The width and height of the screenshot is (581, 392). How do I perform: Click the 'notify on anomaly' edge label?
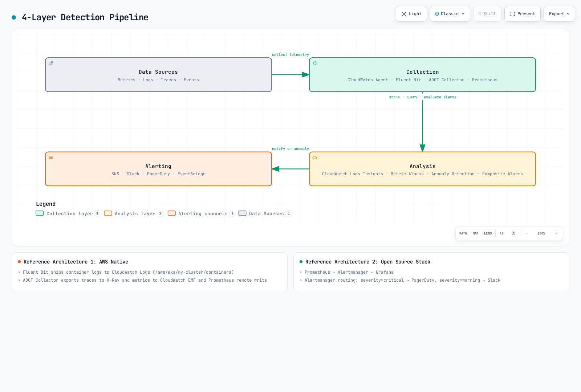pyautogui.click(x=290, y=149)
